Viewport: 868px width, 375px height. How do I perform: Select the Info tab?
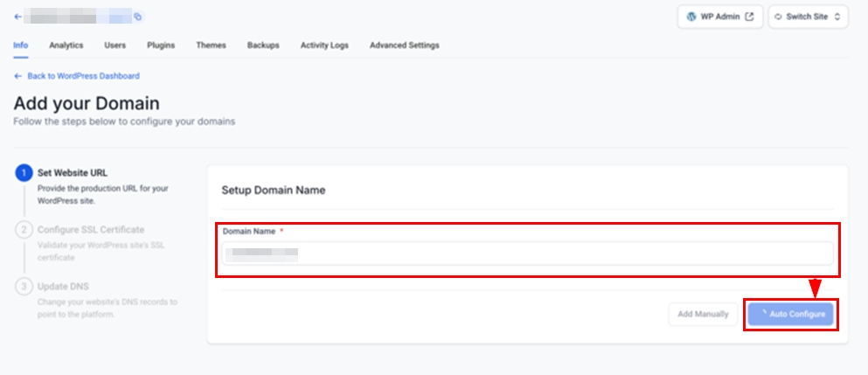(20, 45)
